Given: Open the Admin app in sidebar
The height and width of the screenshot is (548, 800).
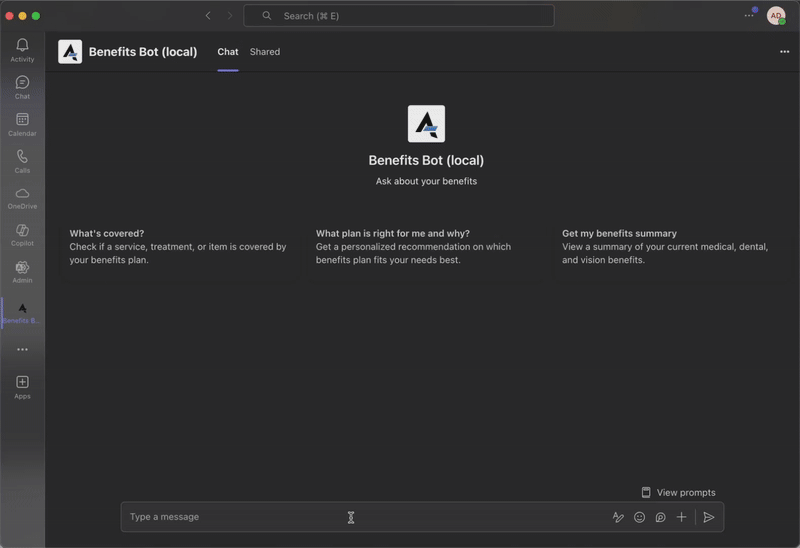Looking at the screenshot, I should [22, 272].
